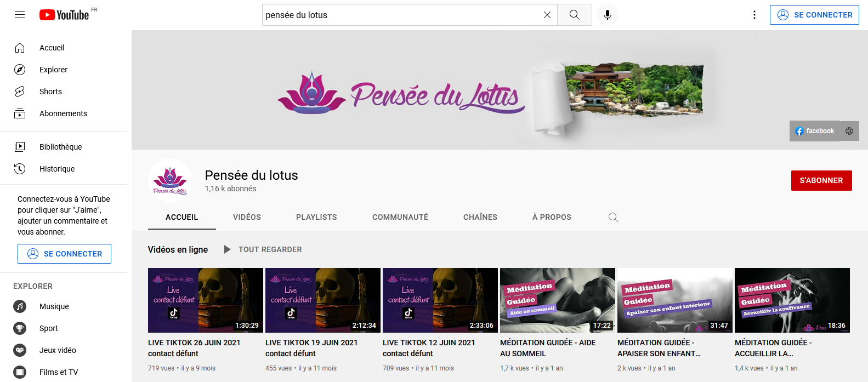Image resolution: width=868 pixels, height=382 pixels.
Task: Open the hamburger guide menu
Action: pos(20,15)
